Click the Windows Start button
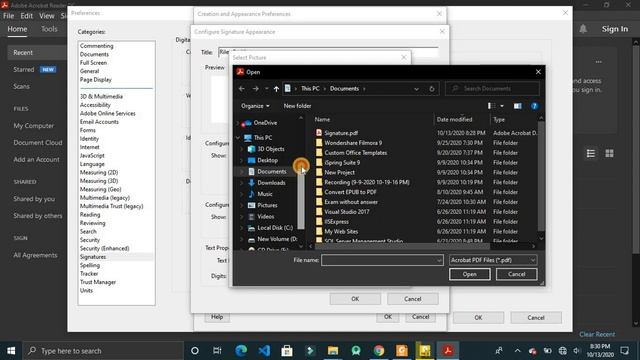 pos(11,351)
